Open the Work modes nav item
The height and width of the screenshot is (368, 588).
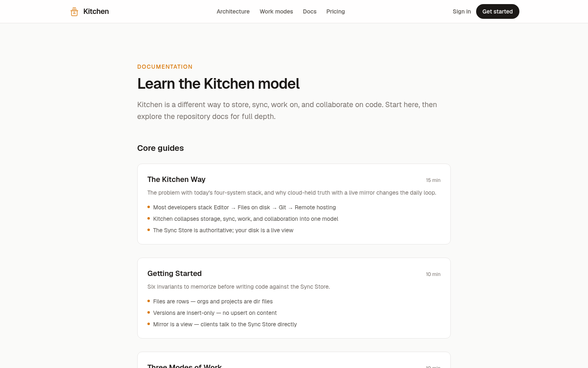pos(276,11)
